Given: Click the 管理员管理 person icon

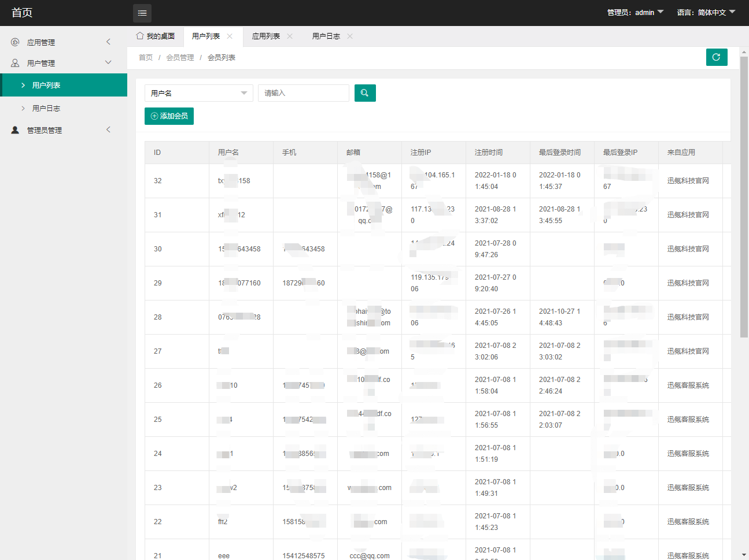Looking at the screenshot, I should [x=15, y=130].
